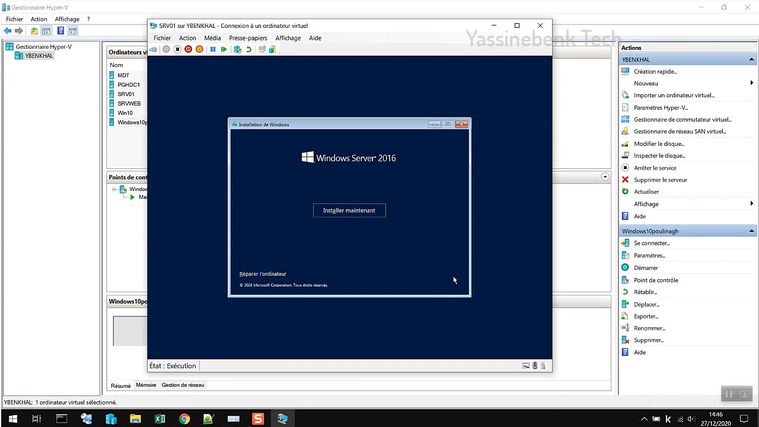Expand Affichage submenu arrow in Actions
This screenshot has width=759, height=427.
751,203
